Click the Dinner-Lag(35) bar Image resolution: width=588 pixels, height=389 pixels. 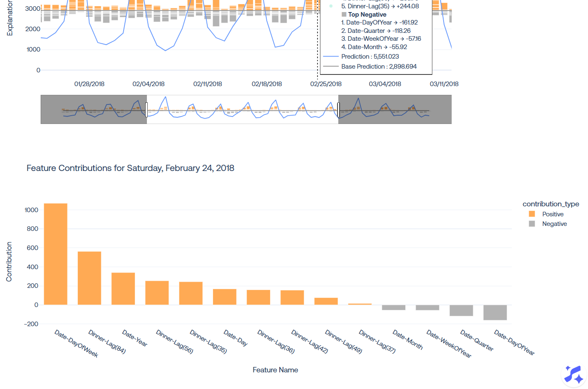(x=191, y=293)
